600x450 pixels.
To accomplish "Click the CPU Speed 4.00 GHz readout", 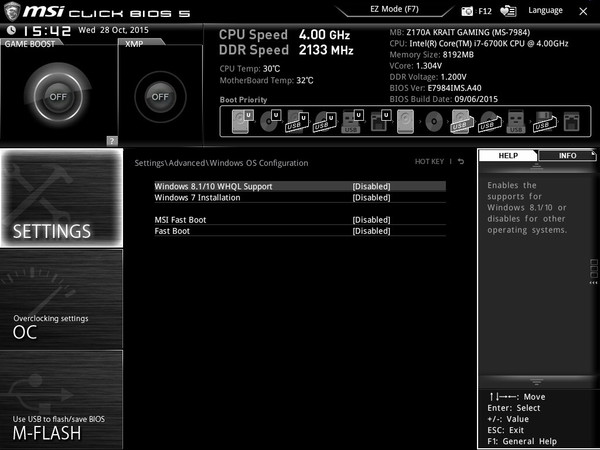I will tap(284, 35).
